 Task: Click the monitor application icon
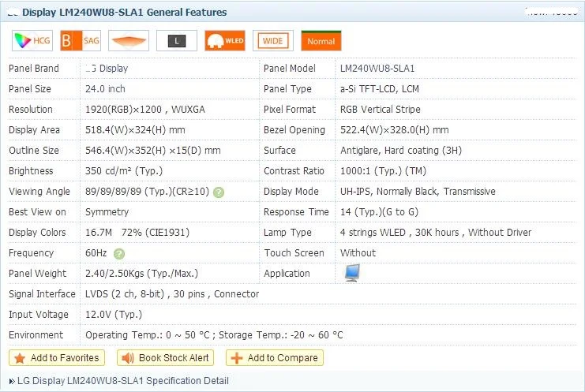pos(352,273)
